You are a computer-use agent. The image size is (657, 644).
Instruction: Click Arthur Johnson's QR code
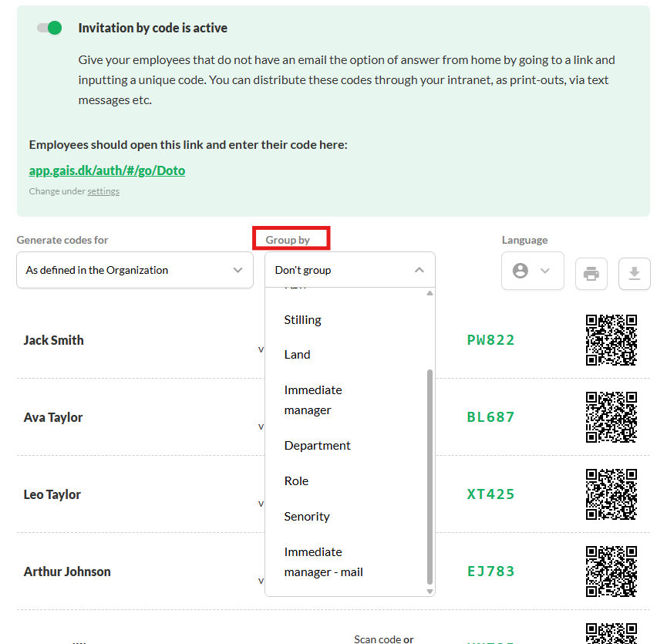611,572
